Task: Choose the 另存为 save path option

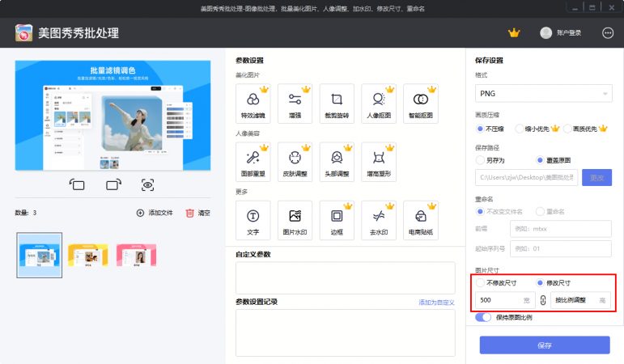Action: click(481, 160)
